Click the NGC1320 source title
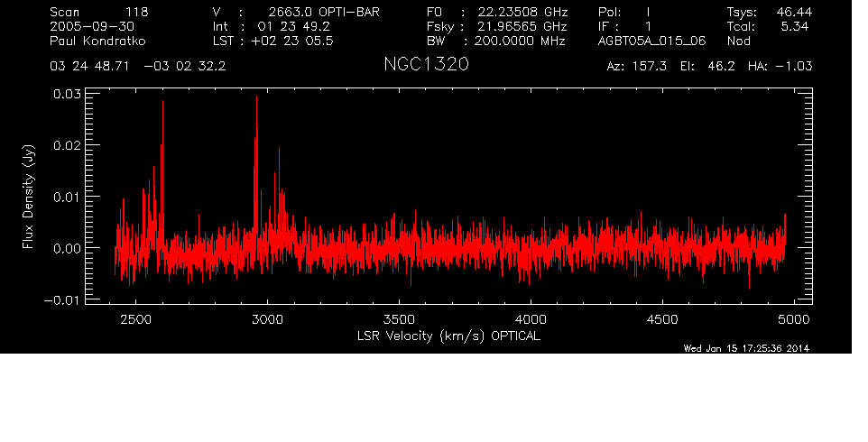 (426, 64)
